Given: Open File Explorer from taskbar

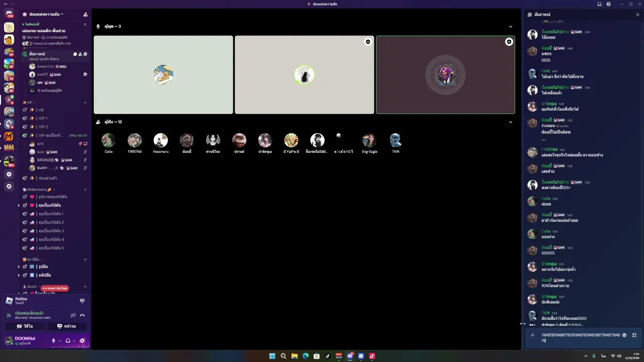Looking at the screenshot, I should 294,356.
